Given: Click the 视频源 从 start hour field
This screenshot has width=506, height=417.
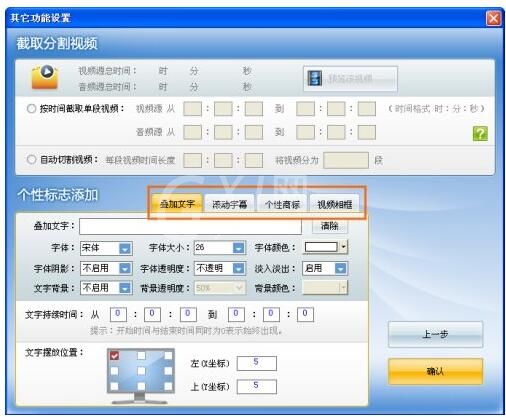Looking at the screenshot, I should click(x=193, y=109).
